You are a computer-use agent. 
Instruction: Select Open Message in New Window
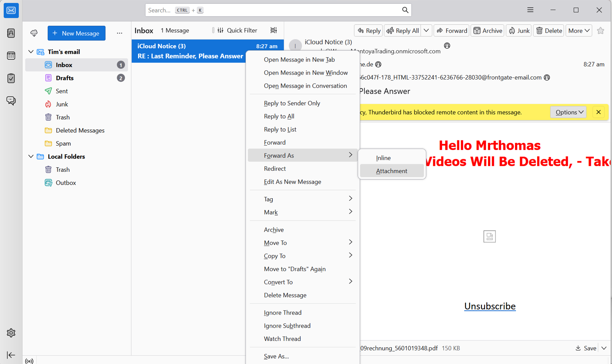pos(302,73)
